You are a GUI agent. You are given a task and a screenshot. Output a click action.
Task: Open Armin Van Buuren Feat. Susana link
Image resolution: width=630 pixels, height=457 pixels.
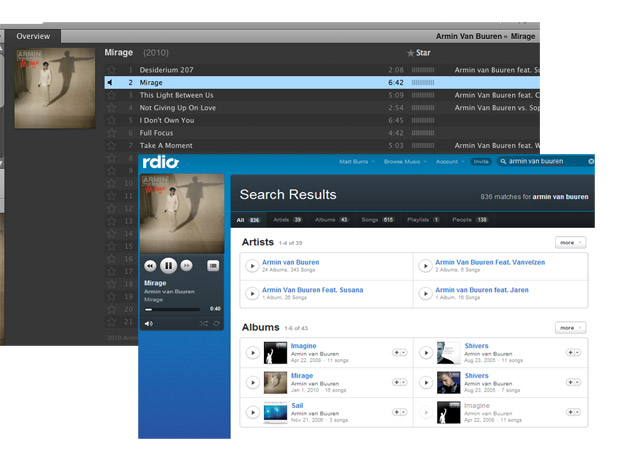[313, 290]
